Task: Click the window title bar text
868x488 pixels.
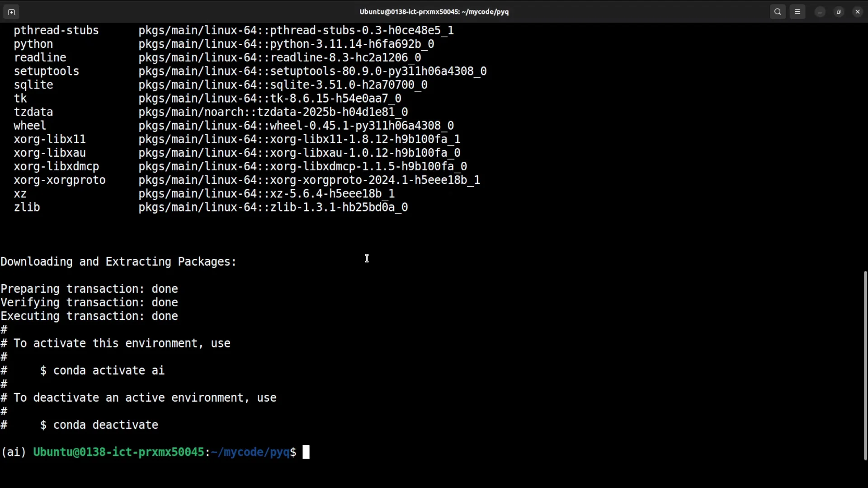Action: [x=434, y=12]
